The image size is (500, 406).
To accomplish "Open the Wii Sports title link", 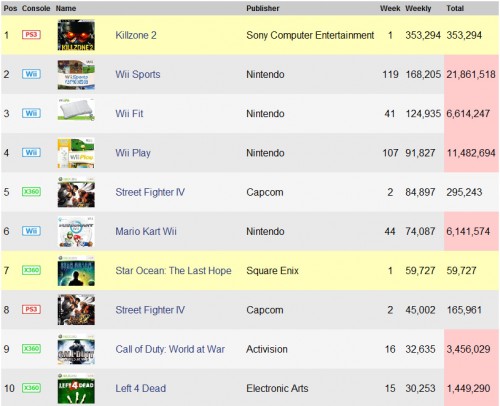I will coord(138,74).
